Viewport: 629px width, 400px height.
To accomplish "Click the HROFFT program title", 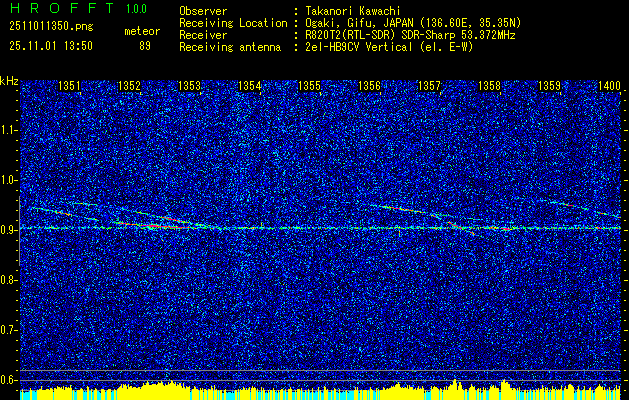I will click(x=62, y=8).
